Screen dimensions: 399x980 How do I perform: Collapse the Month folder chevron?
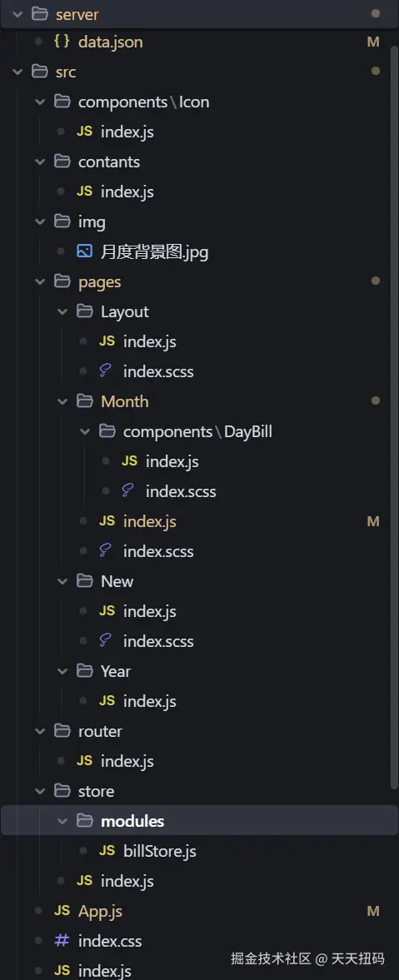62,401
